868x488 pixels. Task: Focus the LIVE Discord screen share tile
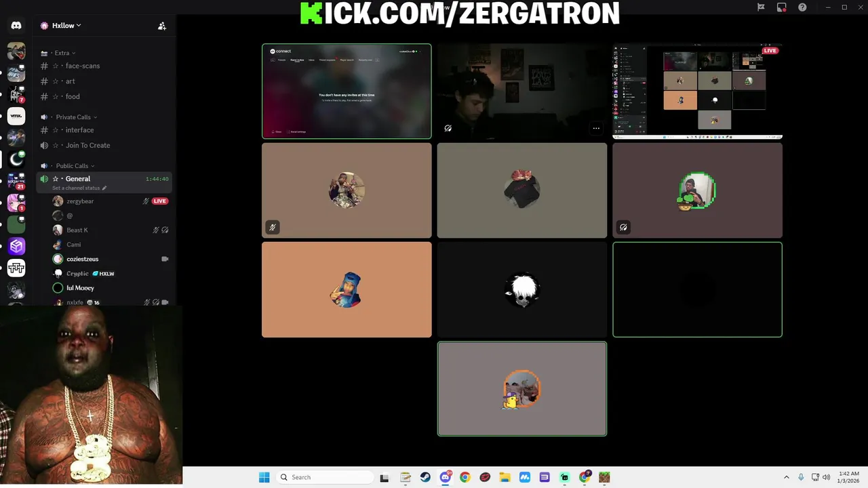coord(697,91)
